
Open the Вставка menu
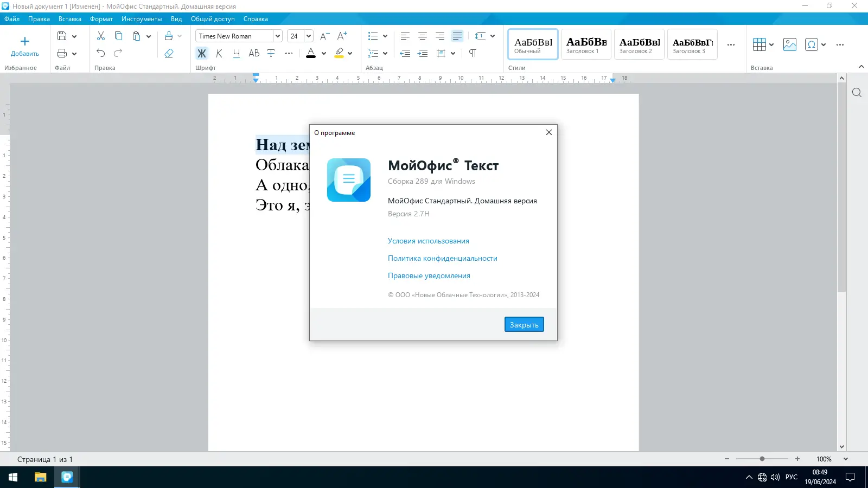click(70, 19)
